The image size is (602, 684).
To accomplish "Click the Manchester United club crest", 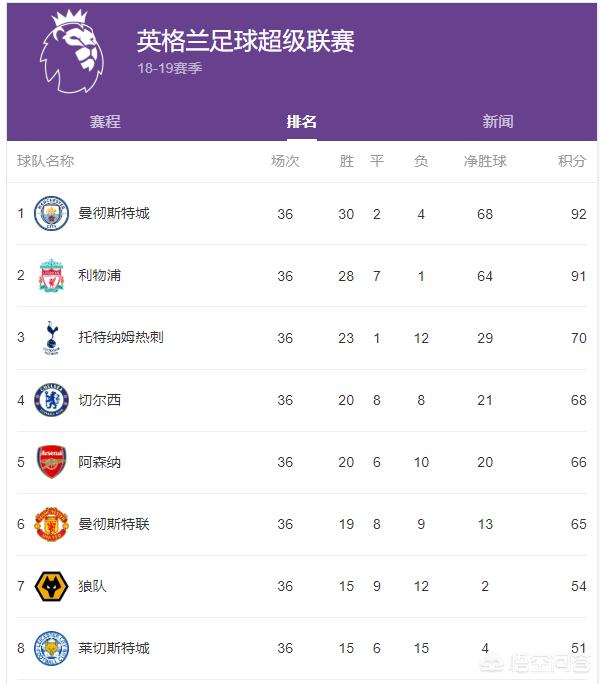I will [x=51, y=524].
